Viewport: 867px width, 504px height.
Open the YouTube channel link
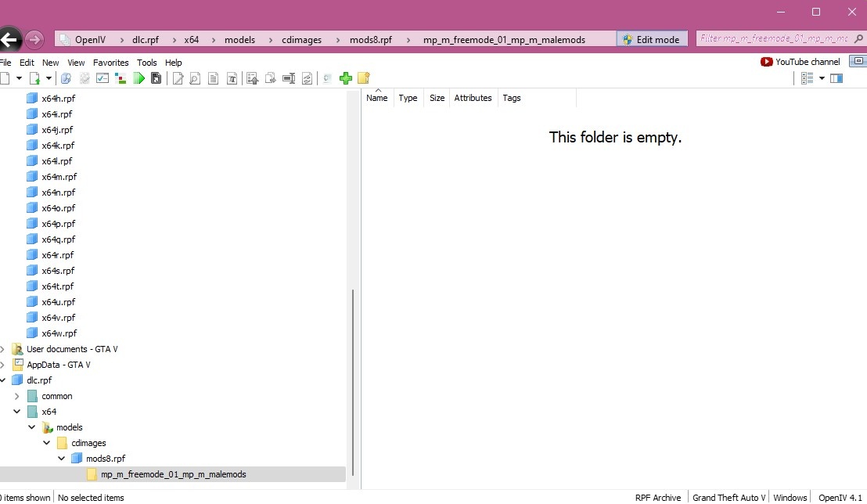800,62
